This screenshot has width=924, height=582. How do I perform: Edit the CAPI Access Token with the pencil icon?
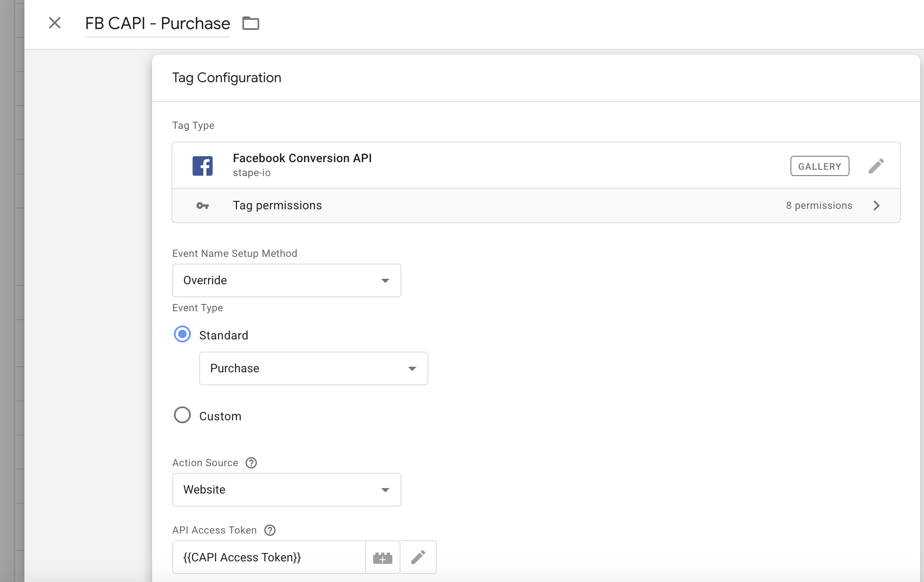pyautogui.click(x=418, y=557)
